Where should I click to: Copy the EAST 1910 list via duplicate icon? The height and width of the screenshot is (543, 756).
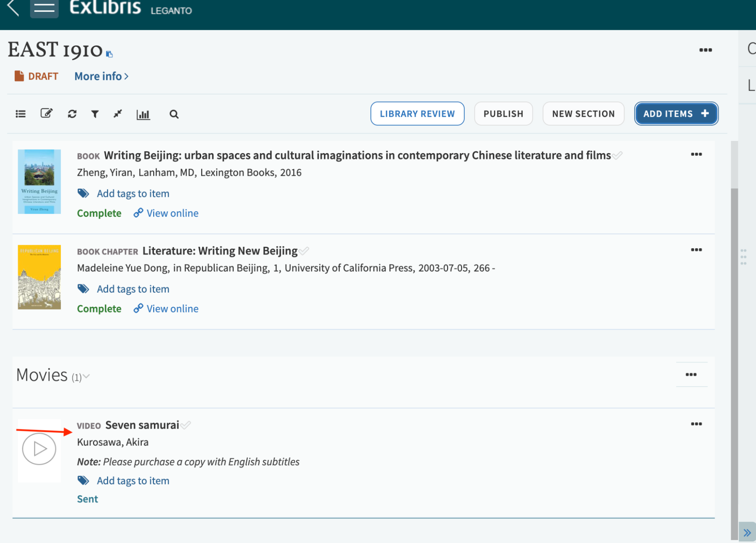click(110, 54)
